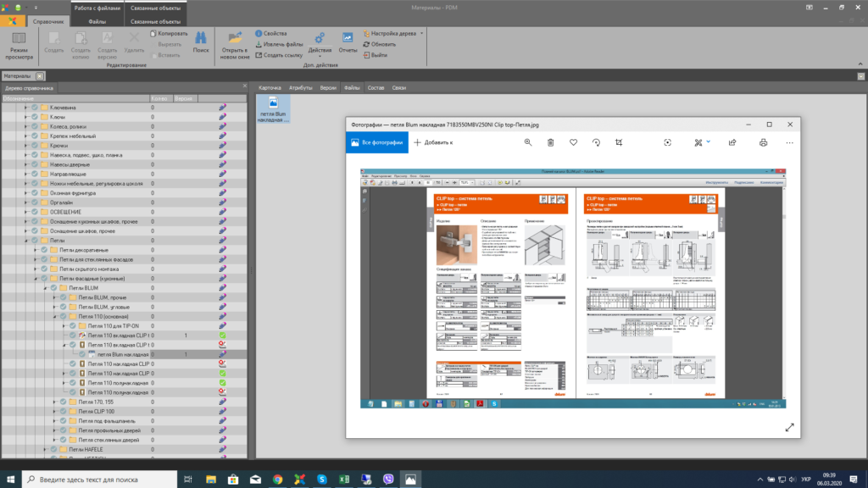Close the Материалы document tab
868x488 pixels.
click(40, 76)
